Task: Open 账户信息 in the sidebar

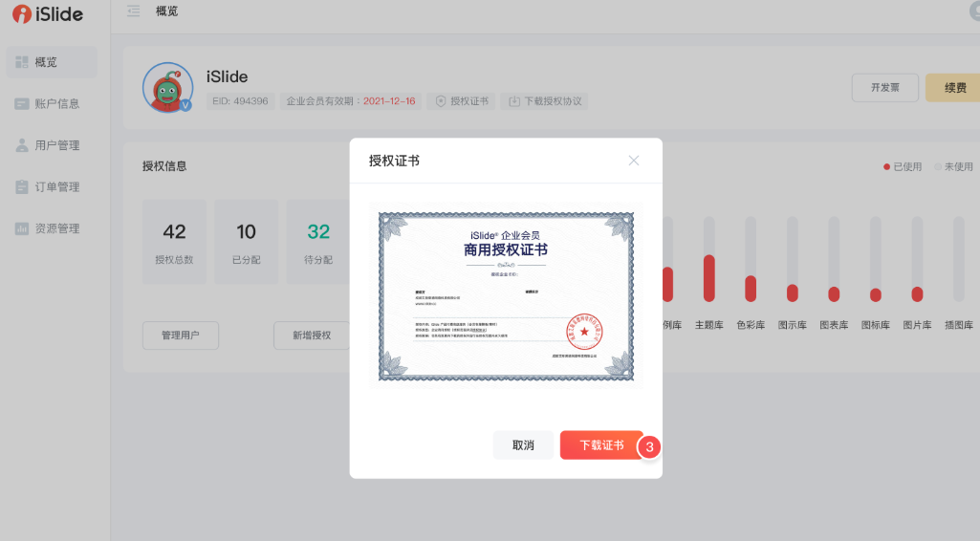Action: [56, 104]
